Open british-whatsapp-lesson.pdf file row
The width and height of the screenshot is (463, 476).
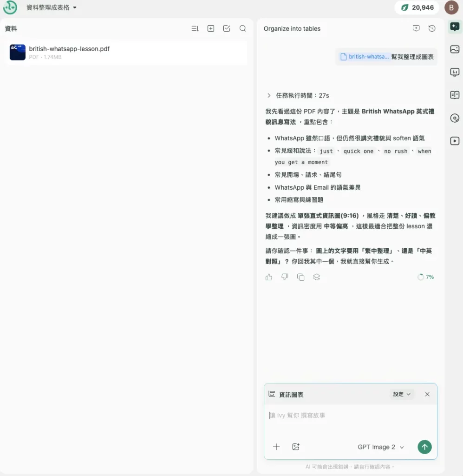(x=126, y=53)
